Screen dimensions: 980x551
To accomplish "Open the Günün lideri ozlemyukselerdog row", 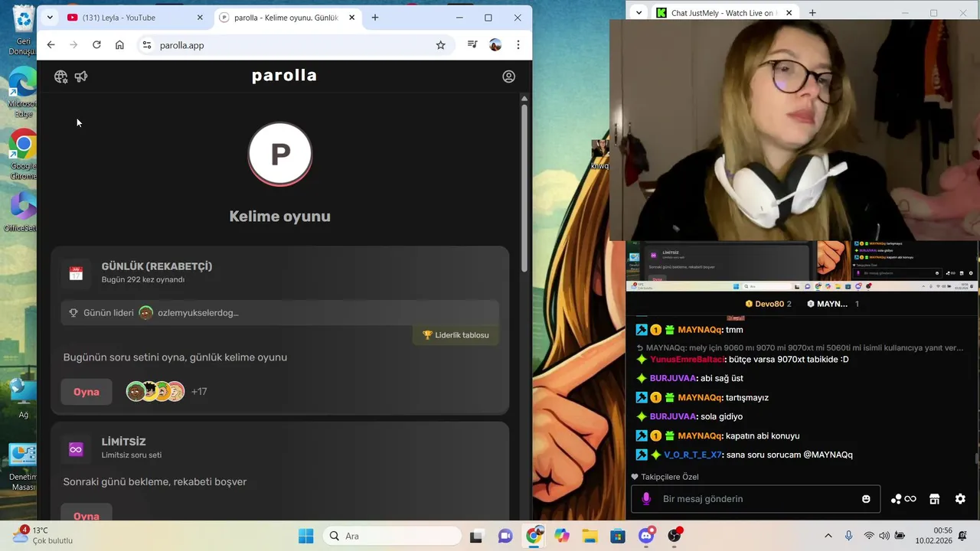I will [280, 312].
